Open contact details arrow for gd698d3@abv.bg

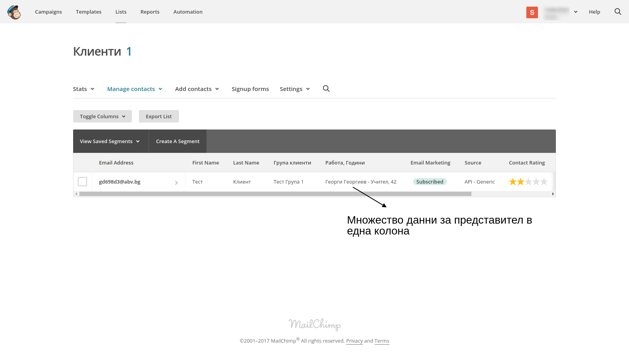tap(176, 182)
